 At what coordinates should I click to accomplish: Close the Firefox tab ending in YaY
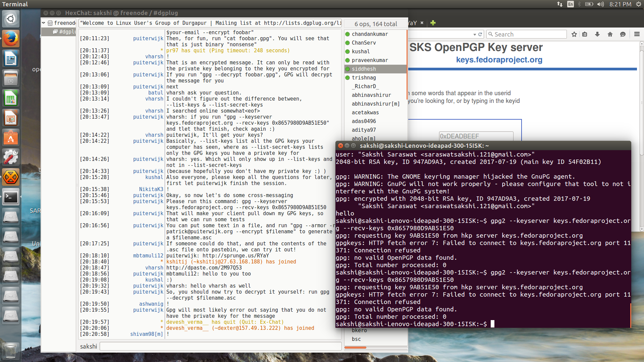click(x=422, y=23)
